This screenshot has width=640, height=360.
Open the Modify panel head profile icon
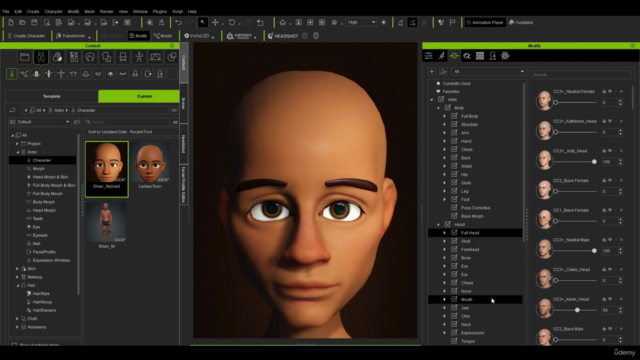[493, 56]
